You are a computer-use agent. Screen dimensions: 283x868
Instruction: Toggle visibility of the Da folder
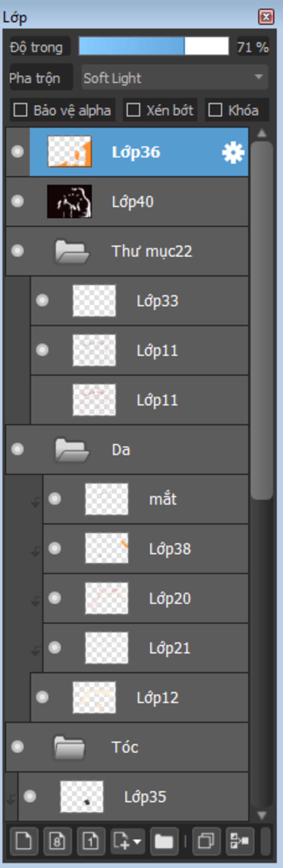pyautogui.click(x=17, y=449)
